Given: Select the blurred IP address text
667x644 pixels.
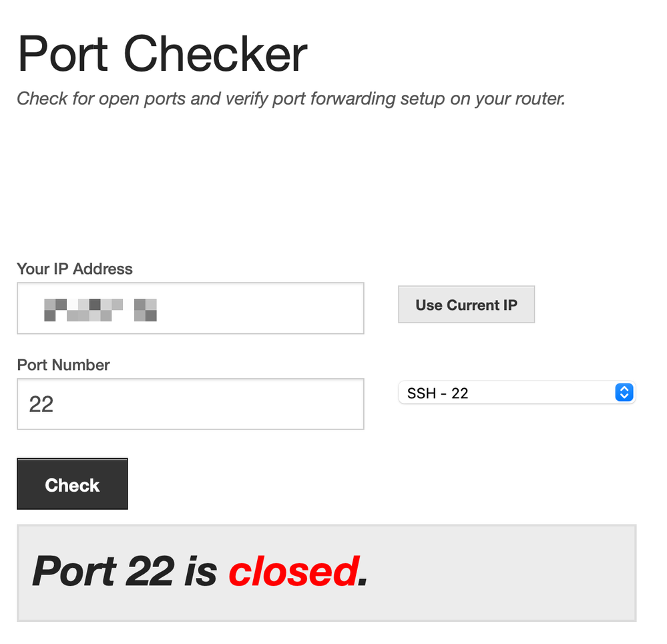Looking at the screenshot, I should point(100,309).
